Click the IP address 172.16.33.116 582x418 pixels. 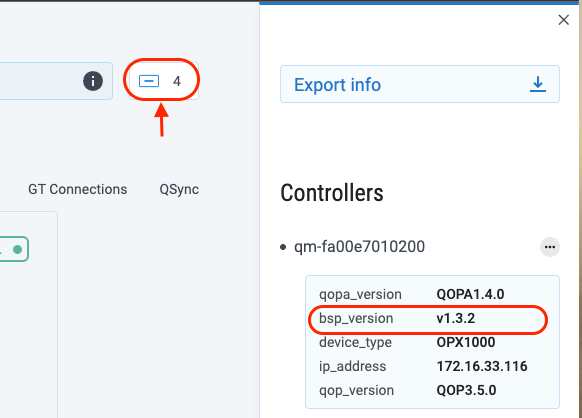click(482, 366)
